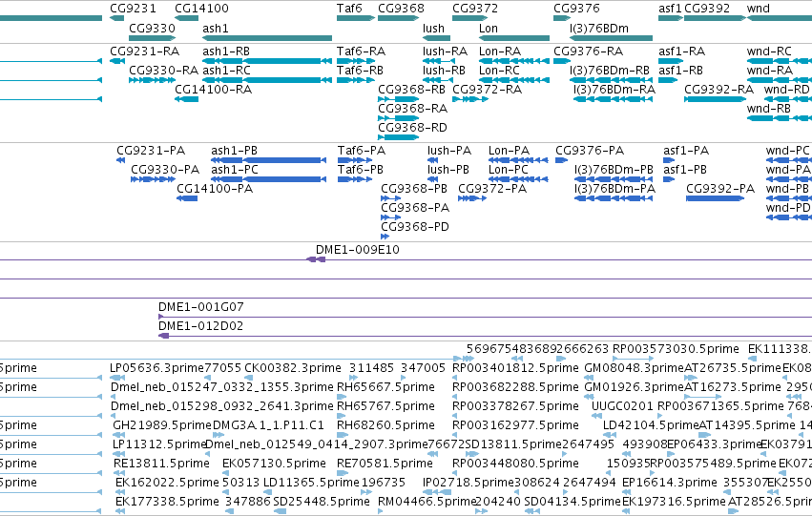Select protein Taf6-PA
812x516 pixels.
pyautogui.click(x=362, y=151)
